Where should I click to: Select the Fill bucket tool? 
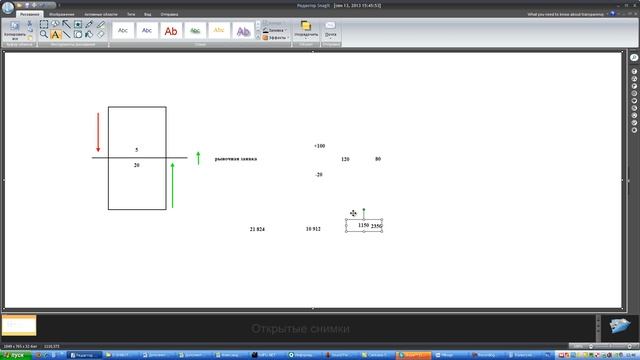pos(89,35)
